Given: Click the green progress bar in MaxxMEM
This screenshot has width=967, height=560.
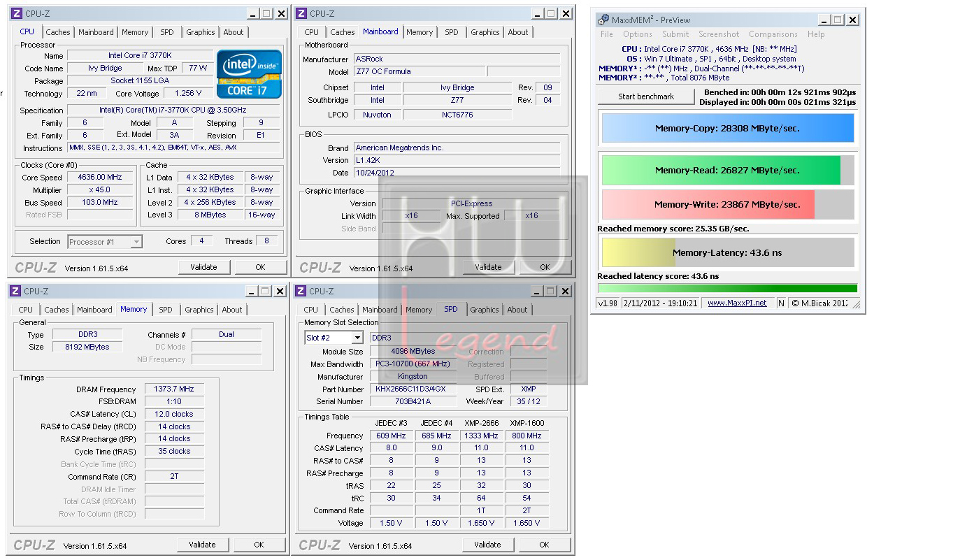Looking at the screenshot, I should point(727,288).
